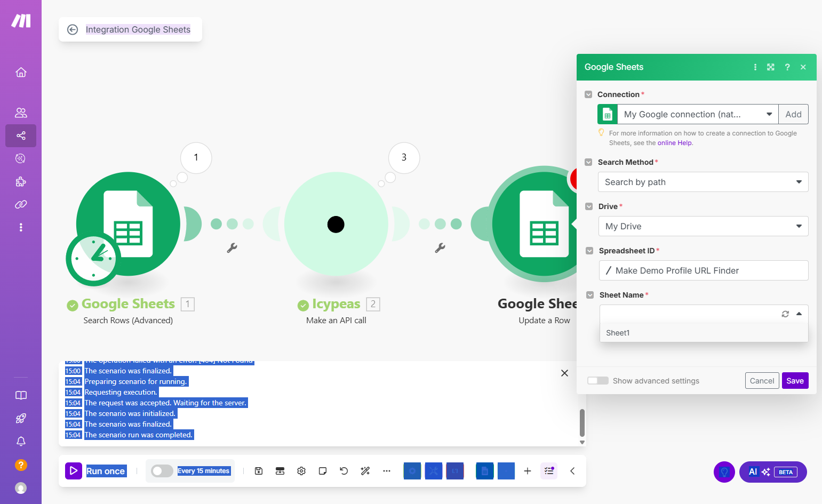Toggle the map checkbox beside Drive
This screenshot has width=822, height=504.
[589, 206]
